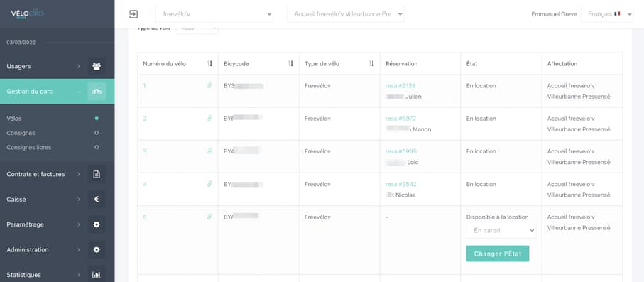Click the link icon for bike 1

(209, 85)
